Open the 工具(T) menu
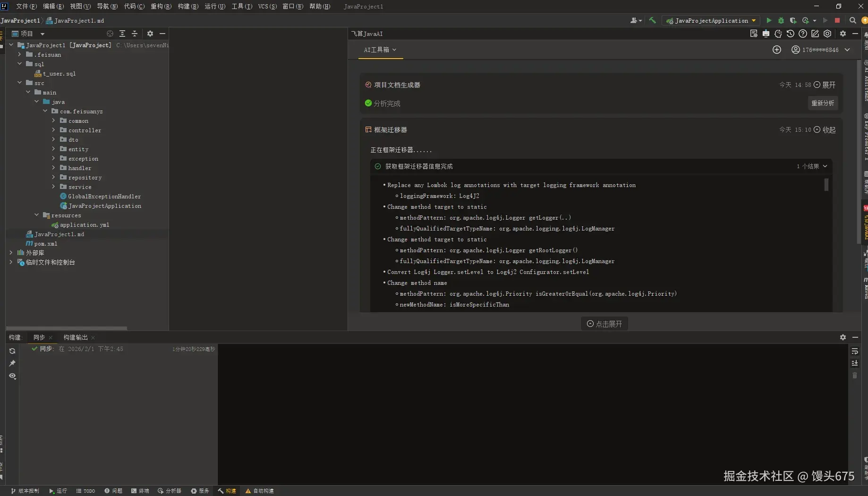This screenshot has width=868, height=496. (242, 6)
